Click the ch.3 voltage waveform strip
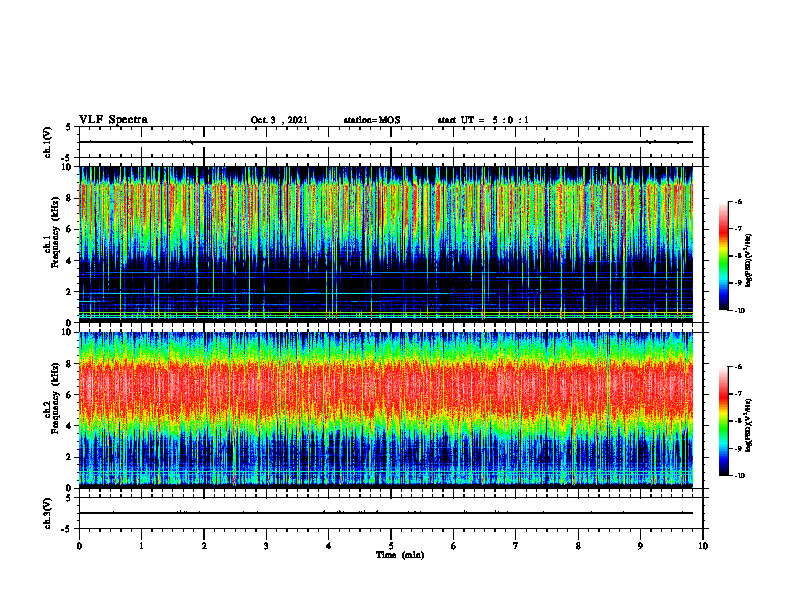 [391, 513]
